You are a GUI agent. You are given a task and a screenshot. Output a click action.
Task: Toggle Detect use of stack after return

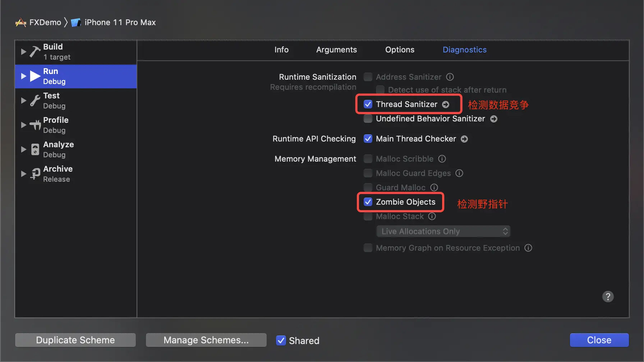tap(380, 90)
